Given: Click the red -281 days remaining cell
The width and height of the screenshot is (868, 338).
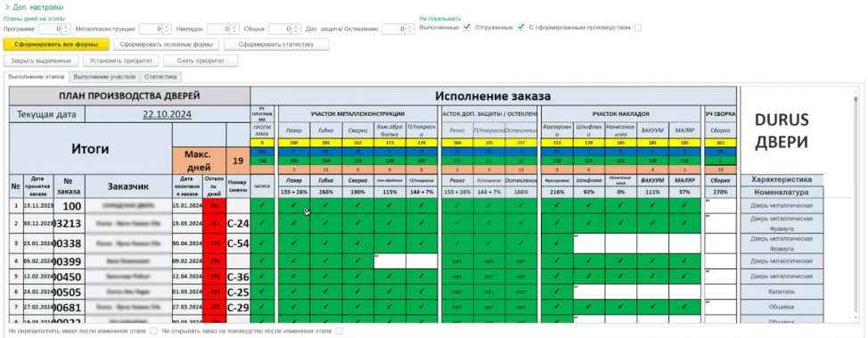Looking at the screenshot, I should pyautogui.click(x=214, y=206).
